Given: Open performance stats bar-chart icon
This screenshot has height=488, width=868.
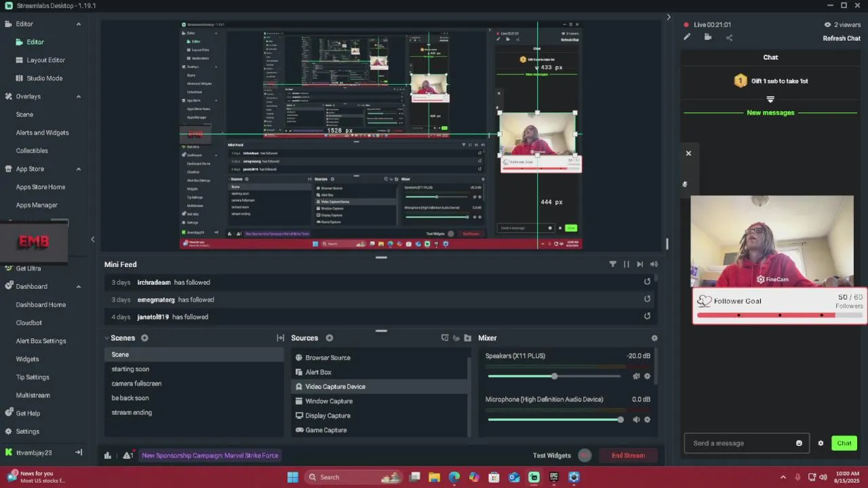Looking at the screenshot, I should (107, 455).
